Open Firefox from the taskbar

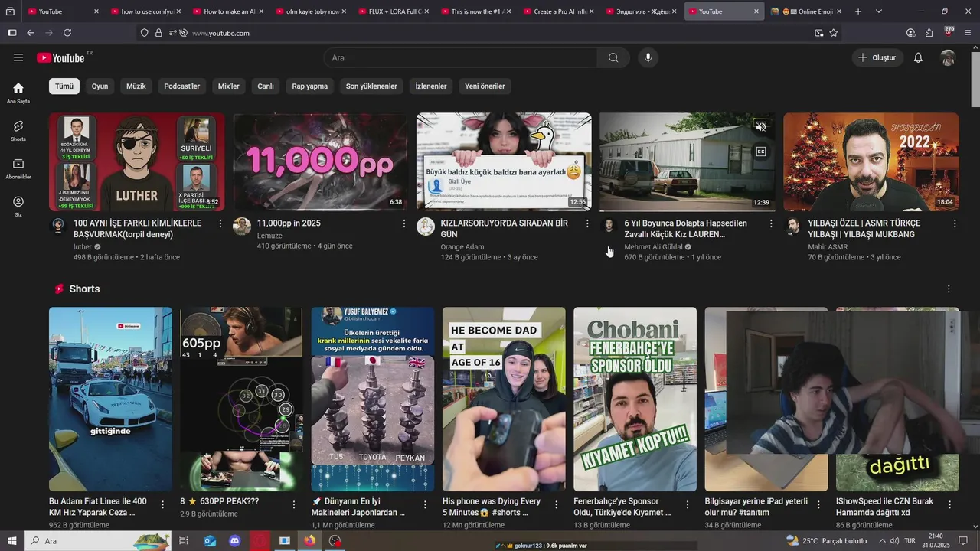click(309, 541)
